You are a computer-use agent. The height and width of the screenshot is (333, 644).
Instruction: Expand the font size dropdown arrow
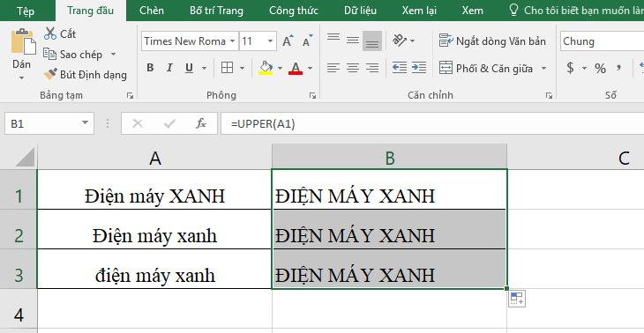[x=271, y=41]
